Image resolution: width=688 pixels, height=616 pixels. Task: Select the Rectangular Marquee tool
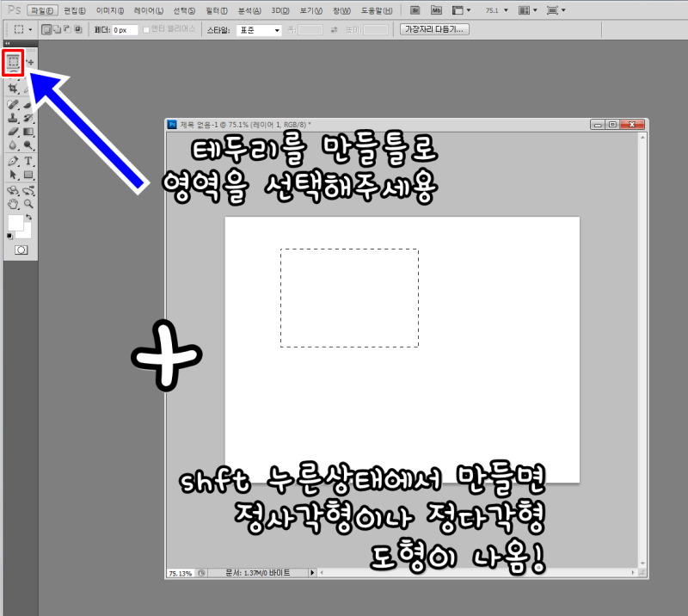point(13,62)
